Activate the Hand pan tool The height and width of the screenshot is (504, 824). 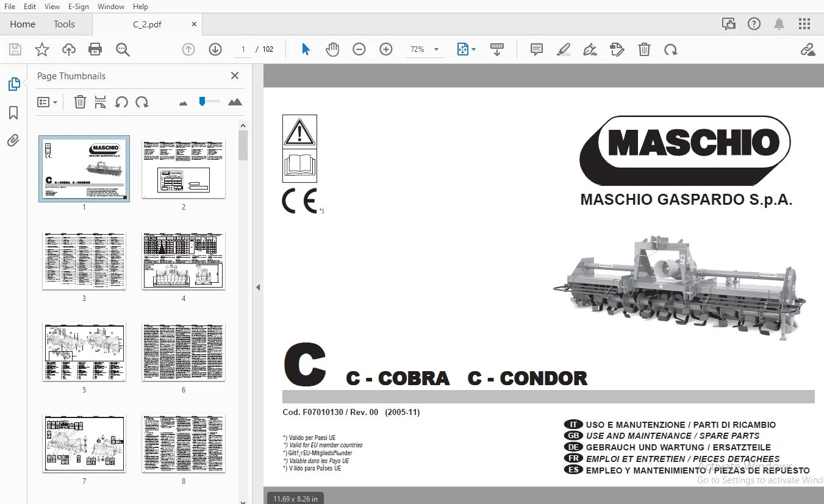(x=332, y=49)
